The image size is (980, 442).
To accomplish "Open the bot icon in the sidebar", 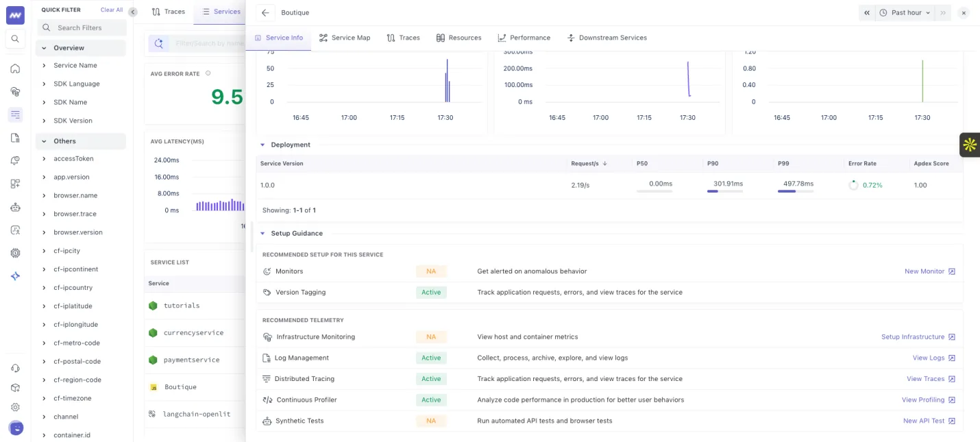I will click(x=15, y=207).
